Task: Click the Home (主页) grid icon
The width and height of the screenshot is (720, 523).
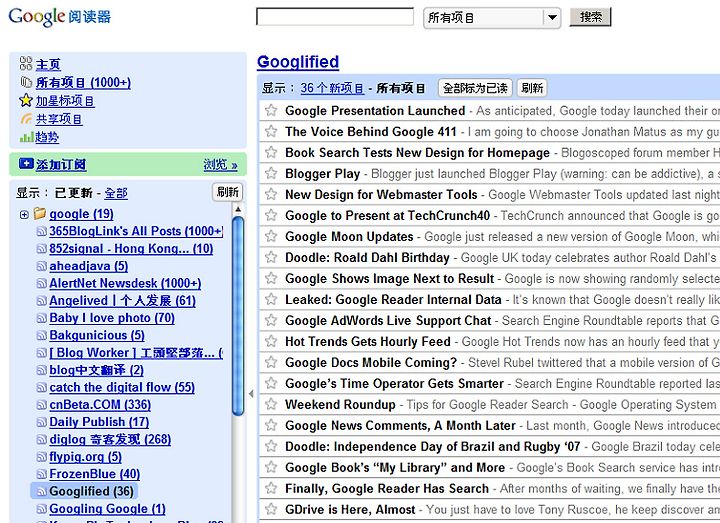Action: coord(26,63)
